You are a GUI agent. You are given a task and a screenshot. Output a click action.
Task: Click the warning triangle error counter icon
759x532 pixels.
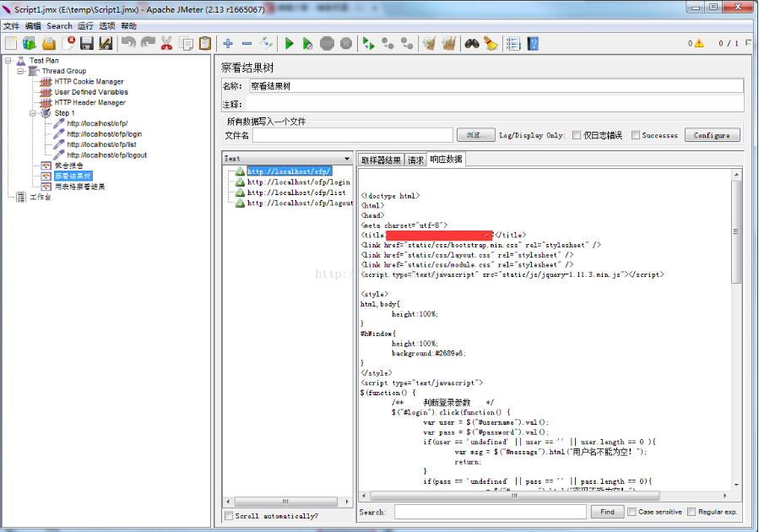pos(699,44)
